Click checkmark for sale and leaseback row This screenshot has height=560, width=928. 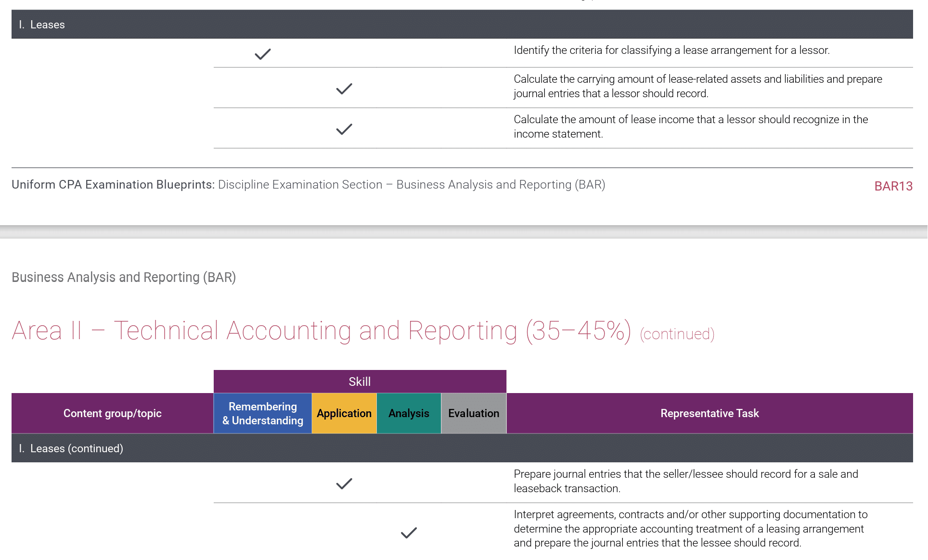coord(344,484)
